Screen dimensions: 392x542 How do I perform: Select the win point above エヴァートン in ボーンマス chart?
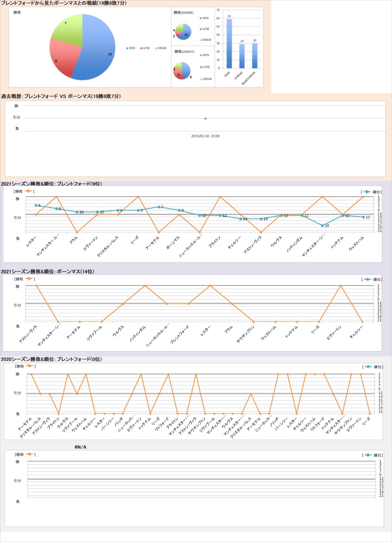tap(340, 286)
